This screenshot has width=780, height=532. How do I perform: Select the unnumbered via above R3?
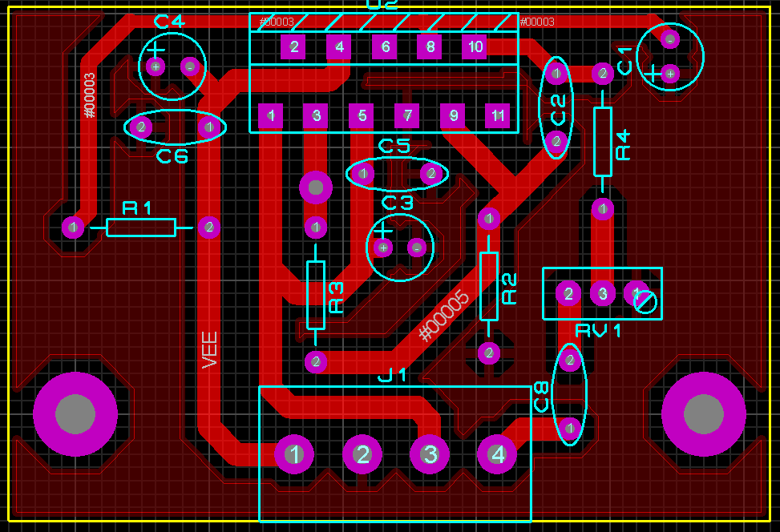coord(316,187)
